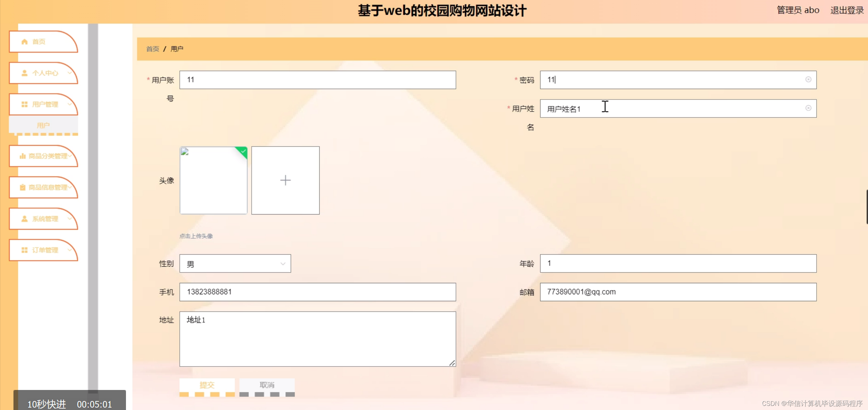Click the plus tile to add another avatar

[x=285, y=180]
